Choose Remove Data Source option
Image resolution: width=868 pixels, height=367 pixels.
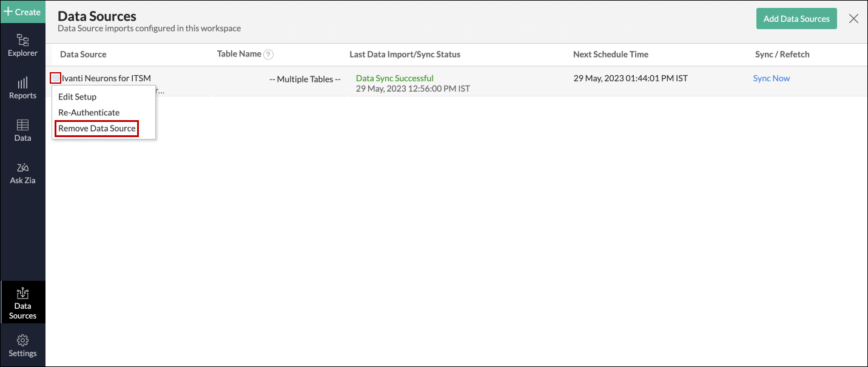point(96,128)
